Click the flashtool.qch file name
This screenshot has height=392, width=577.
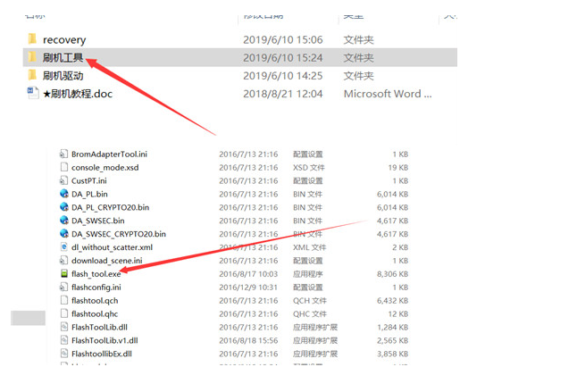pos(93,300)
